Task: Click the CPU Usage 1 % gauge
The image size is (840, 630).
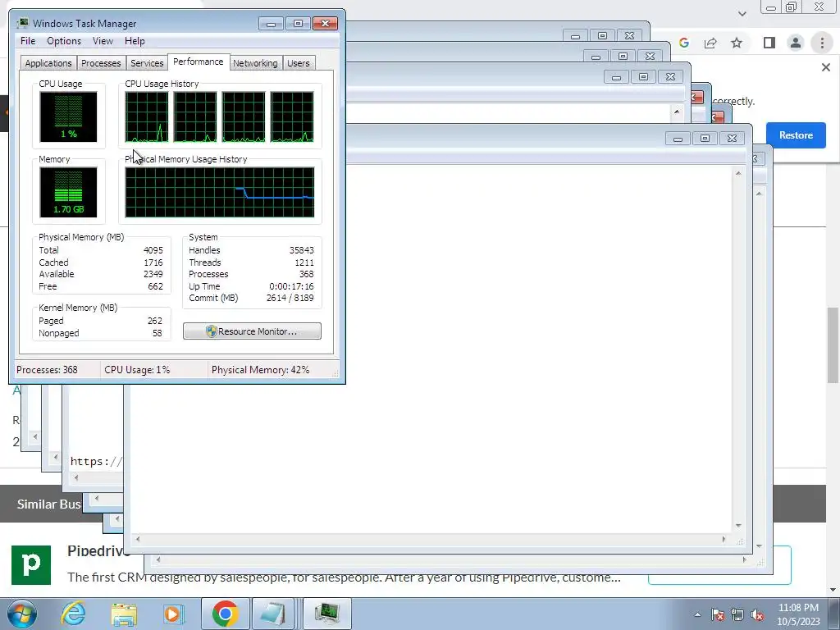Action: (x=69, y=116)
